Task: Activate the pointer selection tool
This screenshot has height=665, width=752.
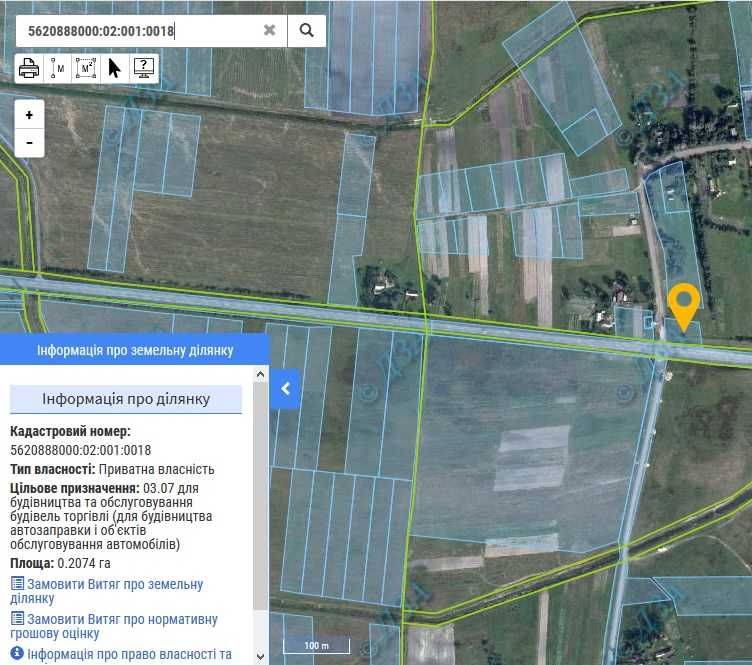Action: [x=114, y=69]
